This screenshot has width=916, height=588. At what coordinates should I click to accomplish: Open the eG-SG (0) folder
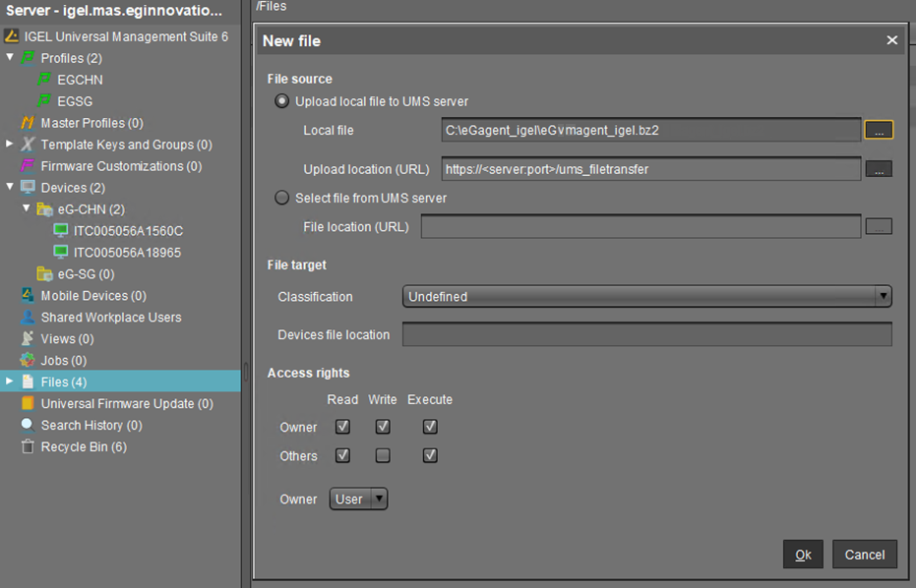(86, 274)
